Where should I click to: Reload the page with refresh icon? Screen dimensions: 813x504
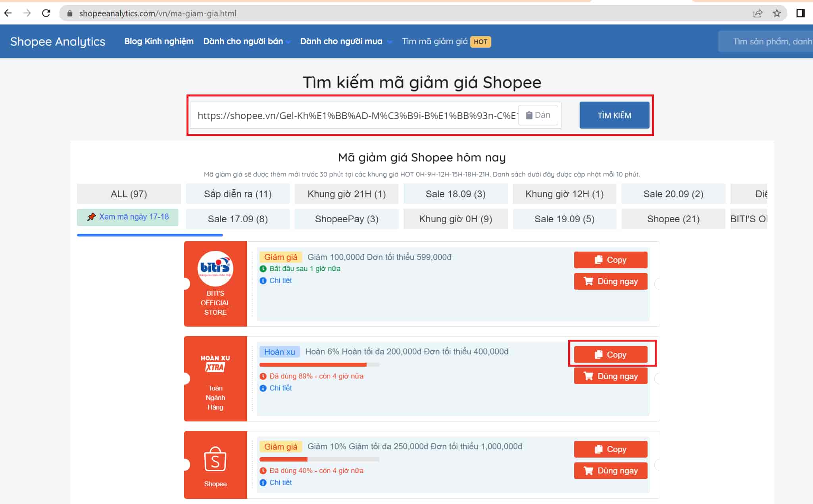pos(46,13)
